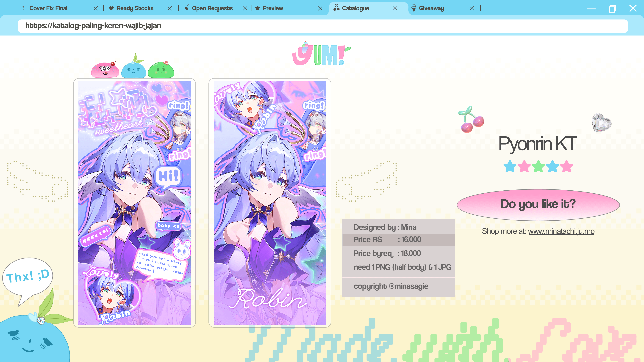
Task: Close the Catalogue tab
Action: tap(395, 8)
